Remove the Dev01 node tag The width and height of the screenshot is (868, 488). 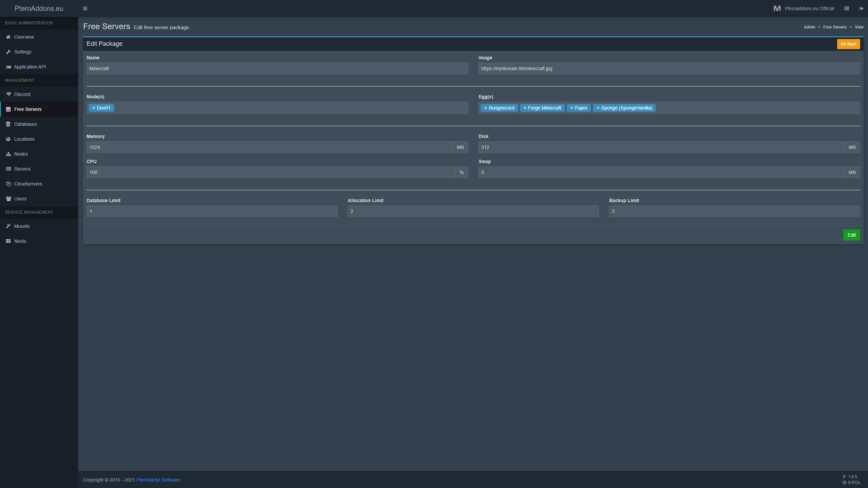coord(94,108)
